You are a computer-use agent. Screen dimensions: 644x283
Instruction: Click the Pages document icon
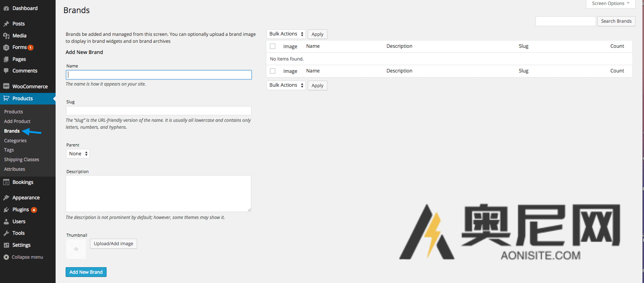click(6, 59)
